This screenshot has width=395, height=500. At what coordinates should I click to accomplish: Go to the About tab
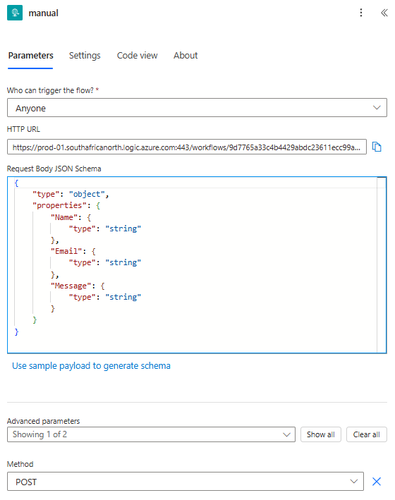tap(185, 55)
